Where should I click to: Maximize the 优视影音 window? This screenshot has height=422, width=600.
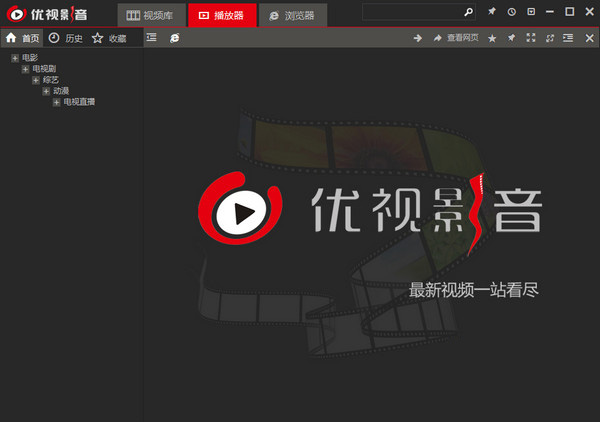[x=570, y=12]
